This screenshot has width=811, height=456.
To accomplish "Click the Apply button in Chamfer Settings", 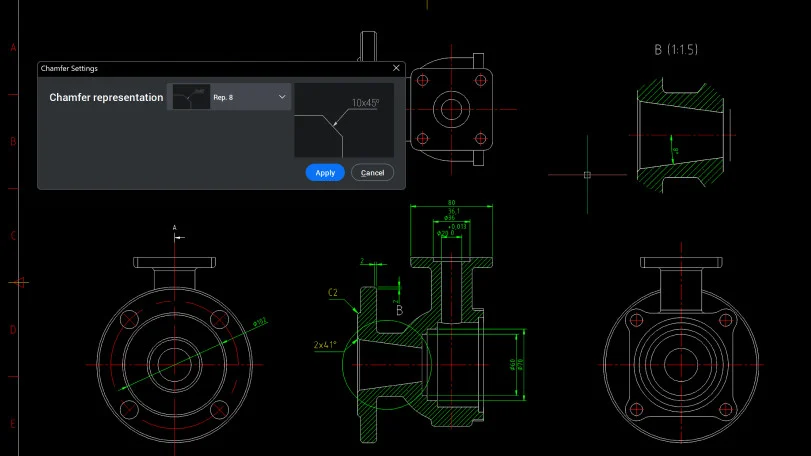I will [x=325, y=173].
